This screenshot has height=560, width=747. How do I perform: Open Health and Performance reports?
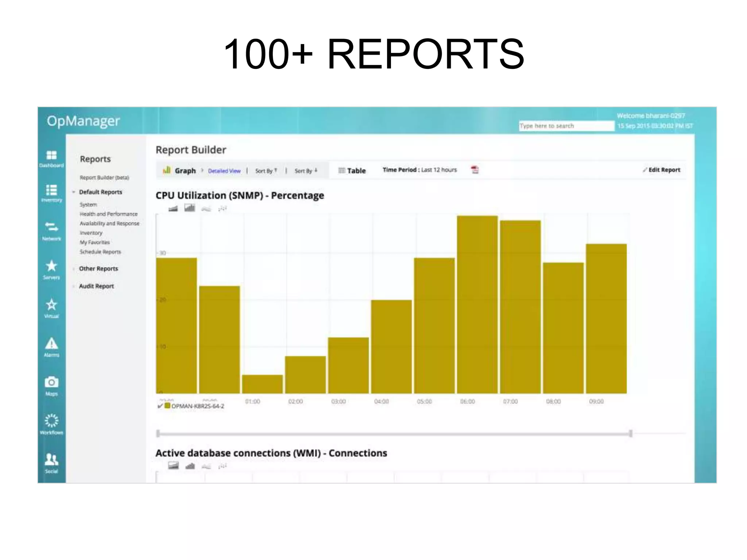click(x=109, y=214)
